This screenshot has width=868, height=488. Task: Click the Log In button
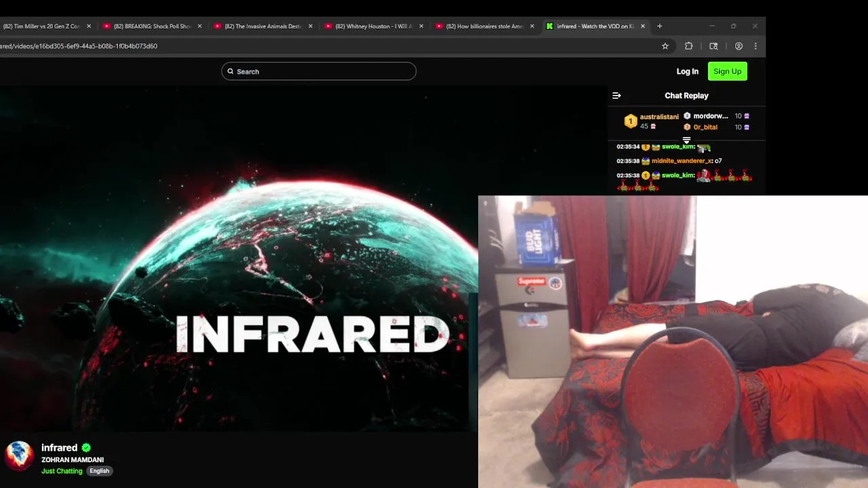[x=687, y=71]
